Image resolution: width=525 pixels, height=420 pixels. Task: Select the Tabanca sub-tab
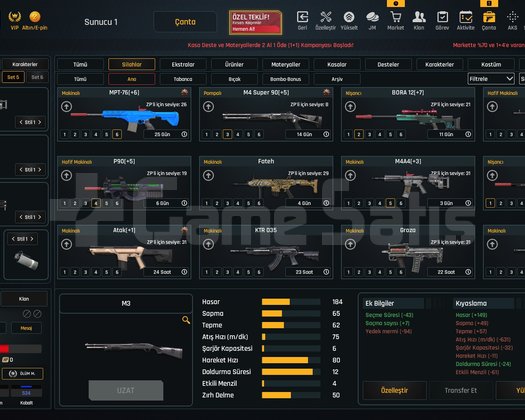pos(183,79)
